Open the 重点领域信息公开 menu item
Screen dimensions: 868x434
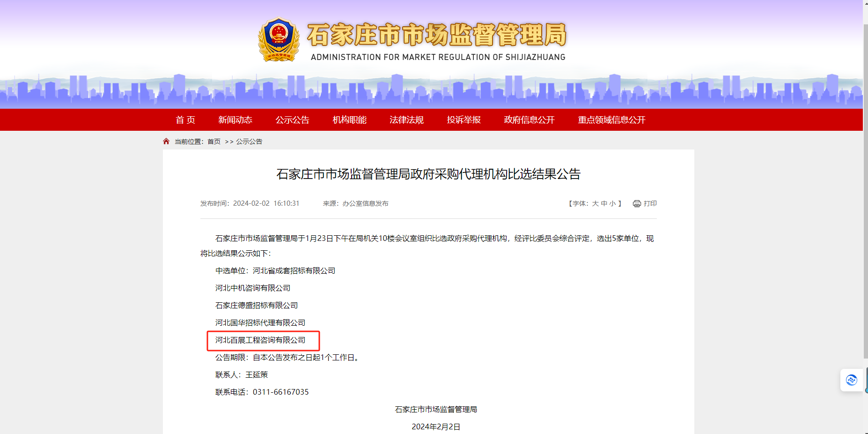tap(611, 120)
